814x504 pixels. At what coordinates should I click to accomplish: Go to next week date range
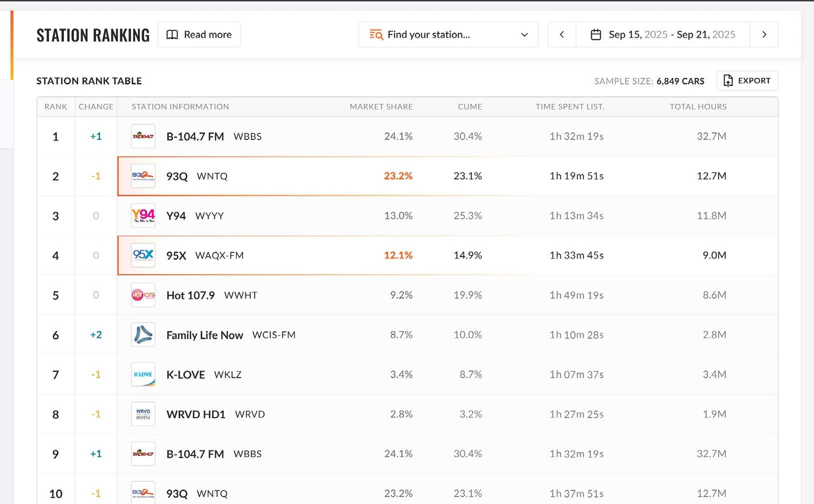tap(764, 34)
